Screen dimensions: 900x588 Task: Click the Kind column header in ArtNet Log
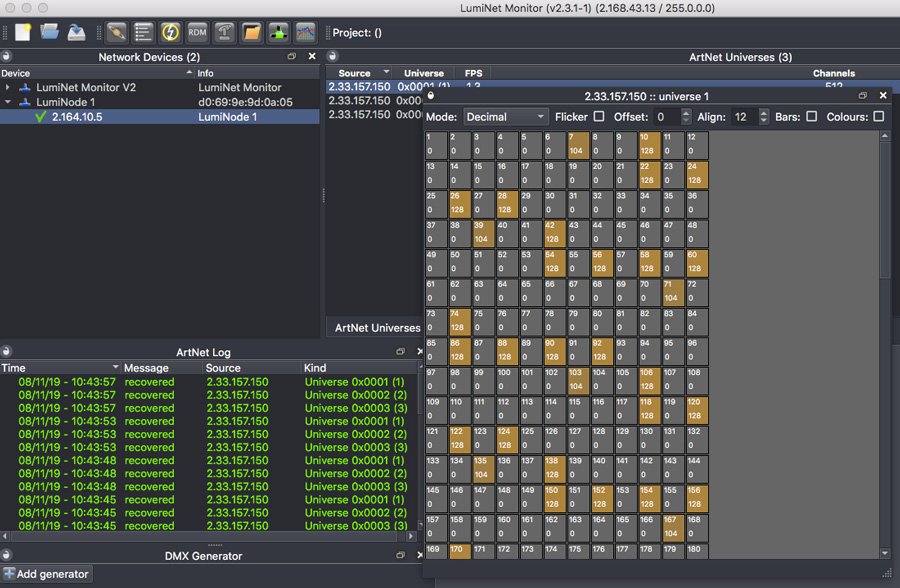point(315,368)
